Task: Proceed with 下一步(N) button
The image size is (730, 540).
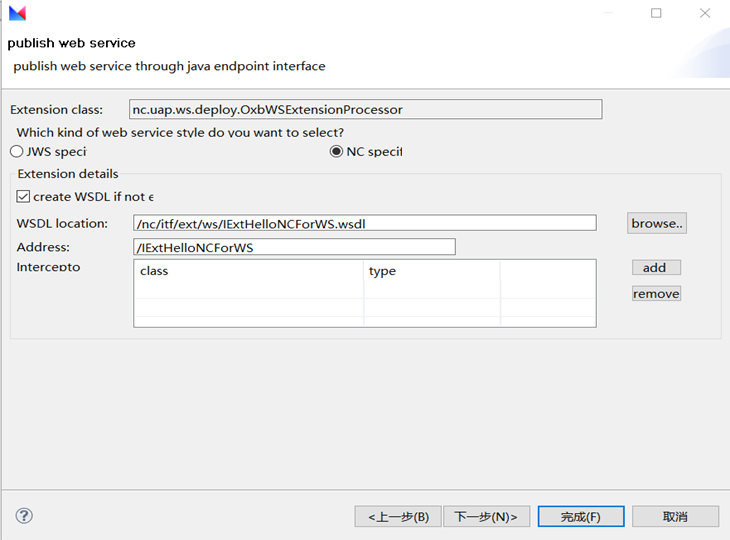Action: pyautogui.click(x=487, y=517)
